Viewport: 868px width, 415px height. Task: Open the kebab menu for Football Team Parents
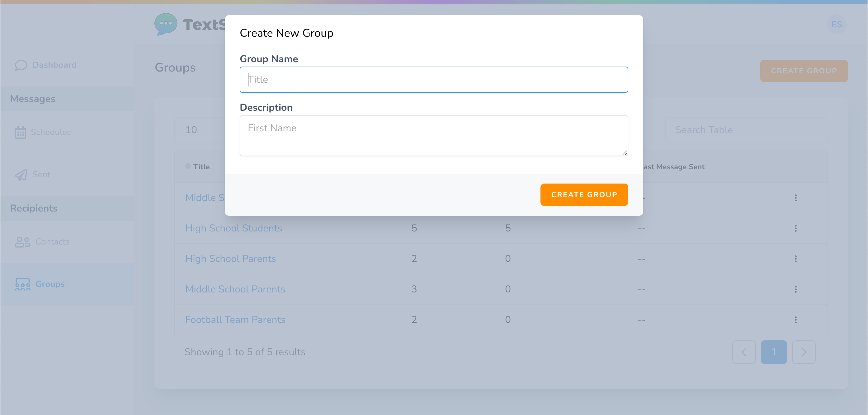(x=796, y=320)
